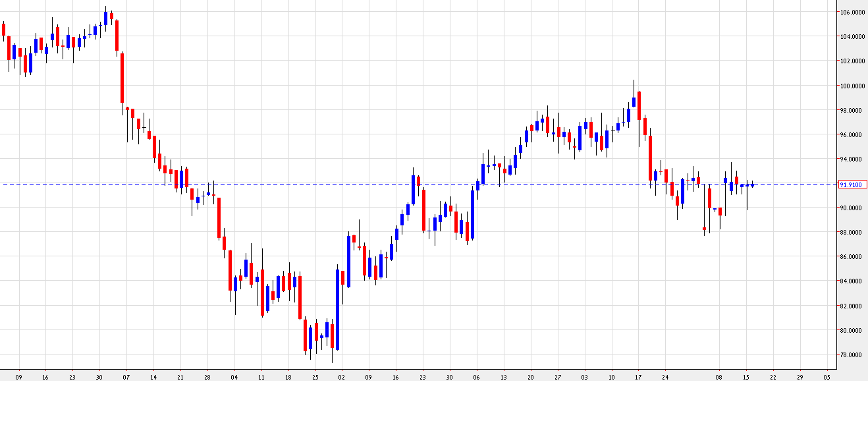This screenshot has height=427, width=868.
Task: Select the 78.0000 price axis label
Action: pyautogui.click(x=852, y=355)
